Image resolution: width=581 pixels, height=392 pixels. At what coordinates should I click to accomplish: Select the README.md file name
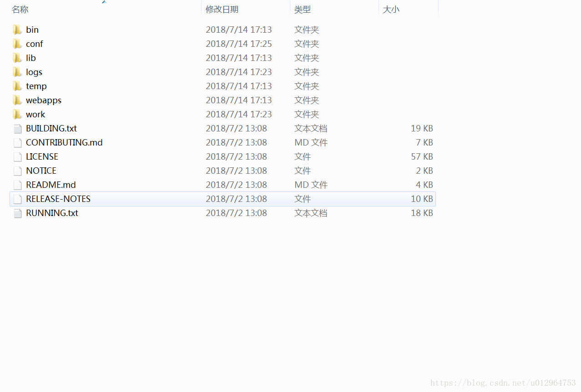pyautogui.click(x=51, y=185)
